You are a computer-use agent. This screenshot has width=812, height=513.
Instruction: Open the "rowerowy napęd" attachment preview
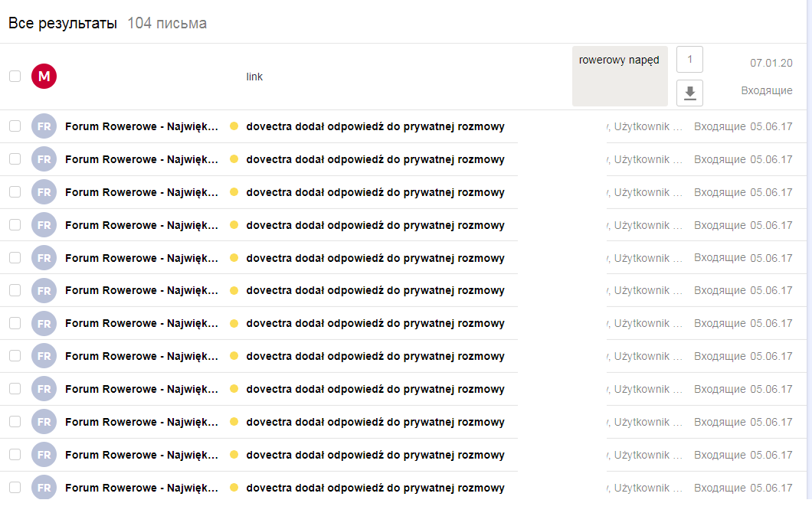click(x=620, y=76)
